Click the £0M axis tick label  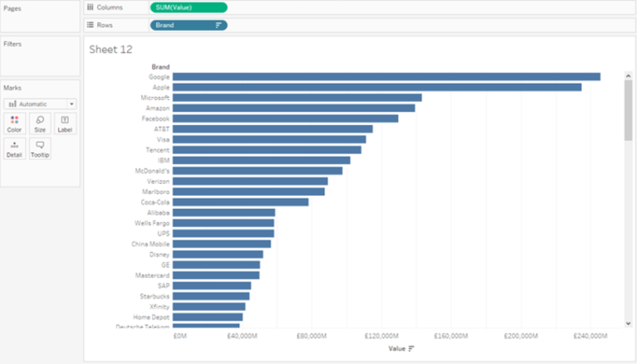(180, 336)
